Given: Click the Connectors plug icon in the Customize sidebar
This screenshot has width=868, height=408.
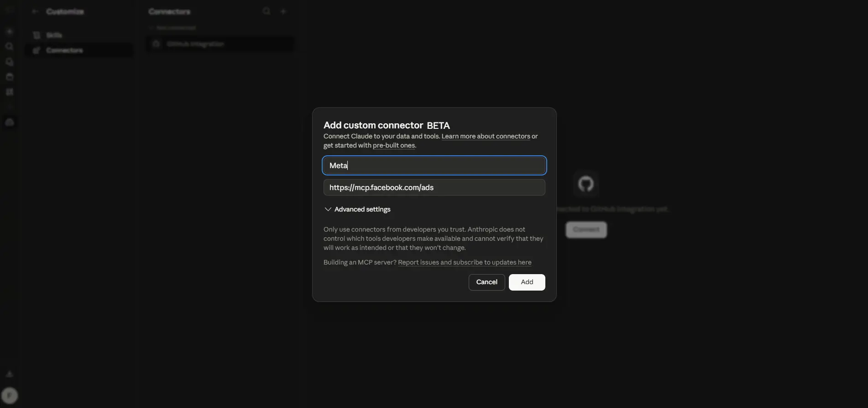Looking at the screenshot, I should [37, 50].
